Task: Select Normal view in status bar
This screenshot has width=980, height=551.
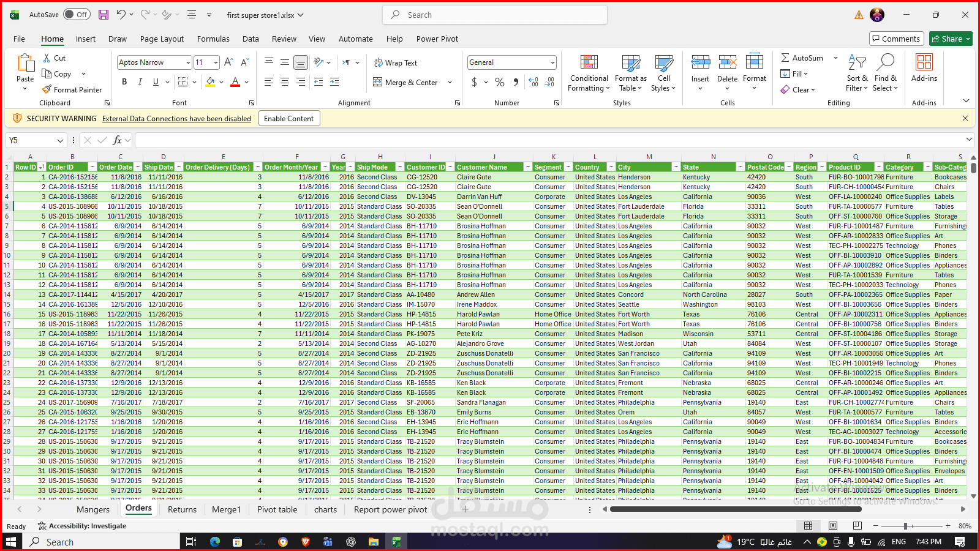Action: [809, 526]
